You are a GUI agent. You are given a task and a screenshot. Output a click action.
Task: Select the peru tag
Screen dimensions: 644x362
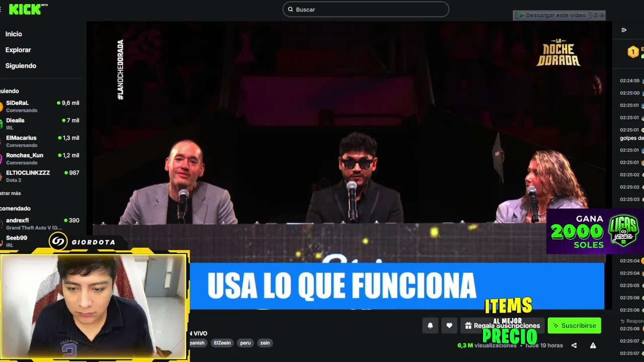(246, 343)
